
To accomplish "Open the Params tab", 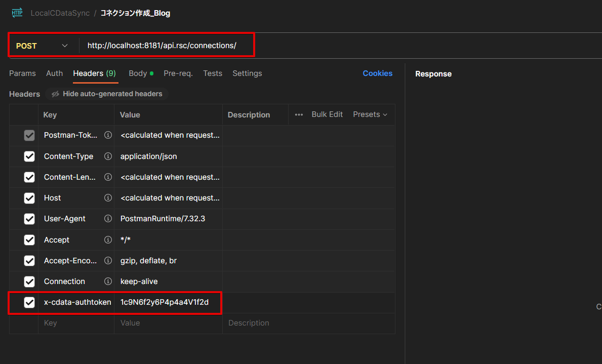I will [x=22, y=73].
